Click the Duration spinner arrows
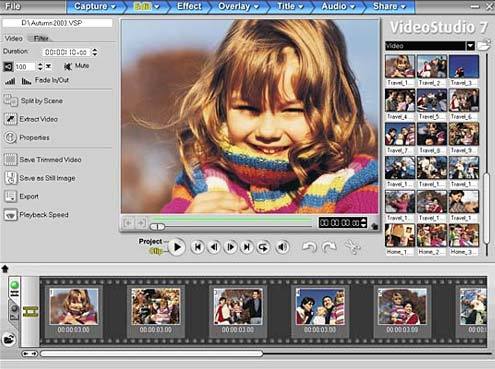This screenshot has height=369, width=495. [95, 52]
